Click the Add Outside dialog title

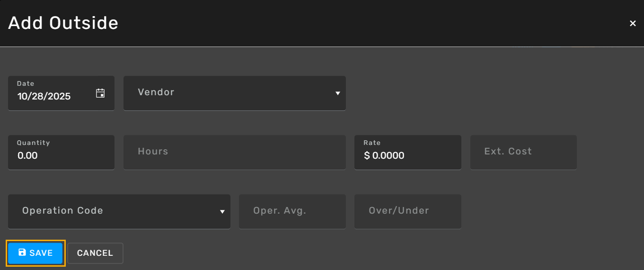tap(63, 23)
